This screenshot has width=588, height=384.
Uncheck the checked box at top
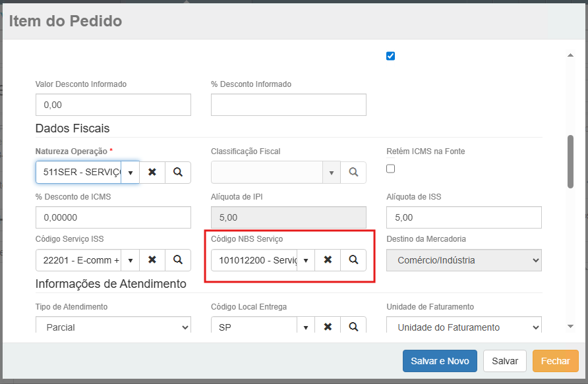(390, 56)
